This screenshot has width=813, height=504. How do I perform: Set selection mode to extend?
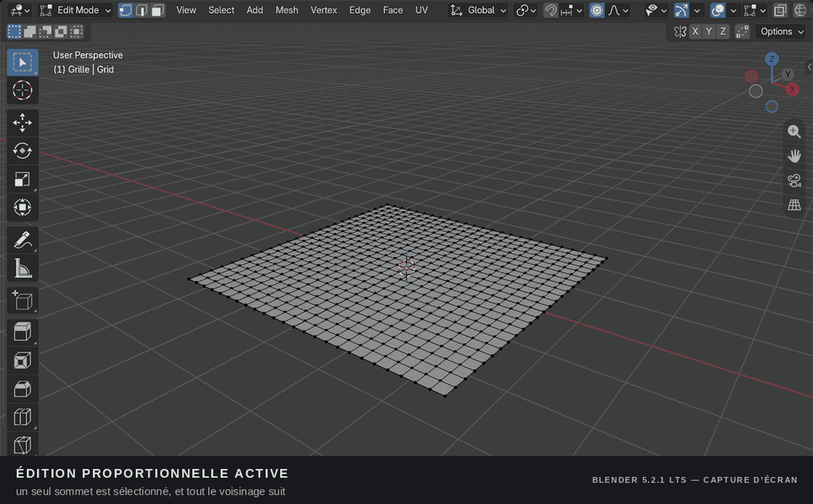tap(30, 32)
